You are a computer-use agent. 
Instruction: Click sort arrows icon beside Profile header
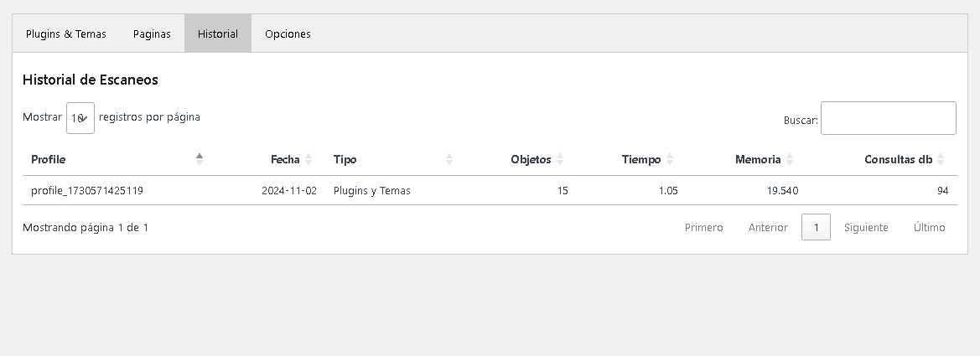(x=200, y=159)
